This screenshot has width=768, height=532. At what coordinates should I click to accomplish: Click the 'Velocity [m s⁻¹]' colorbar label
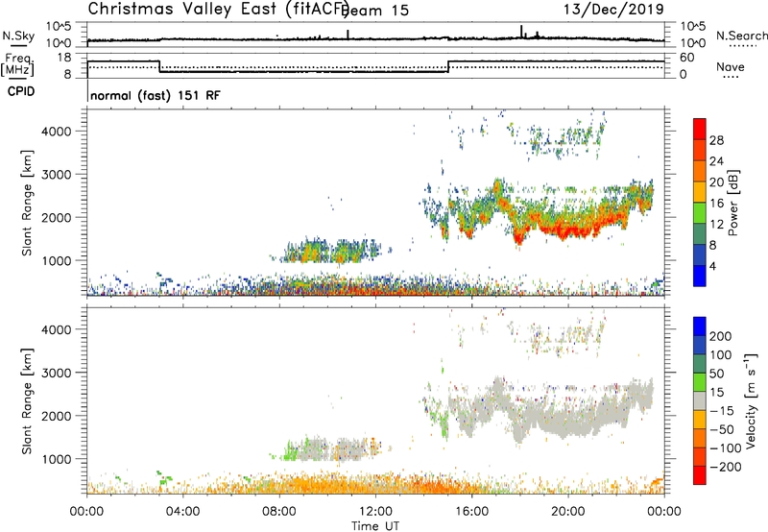(x=751, y=400)
